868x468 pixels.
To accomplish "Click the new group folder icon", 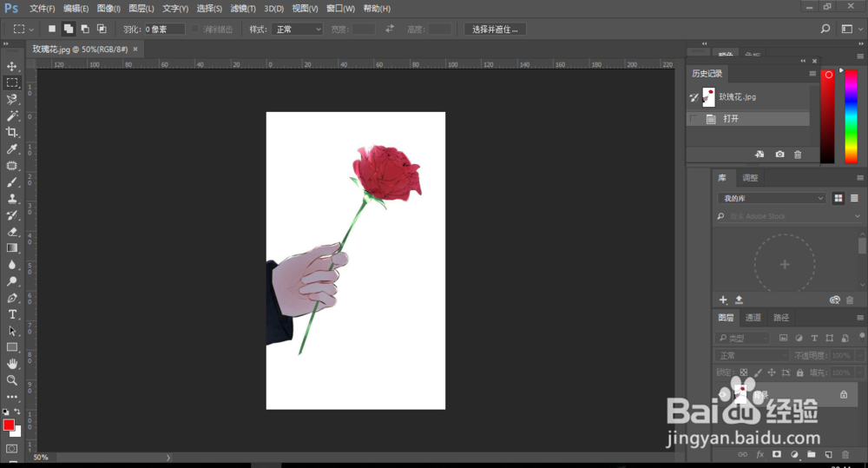I will click(x=811, y=455).
